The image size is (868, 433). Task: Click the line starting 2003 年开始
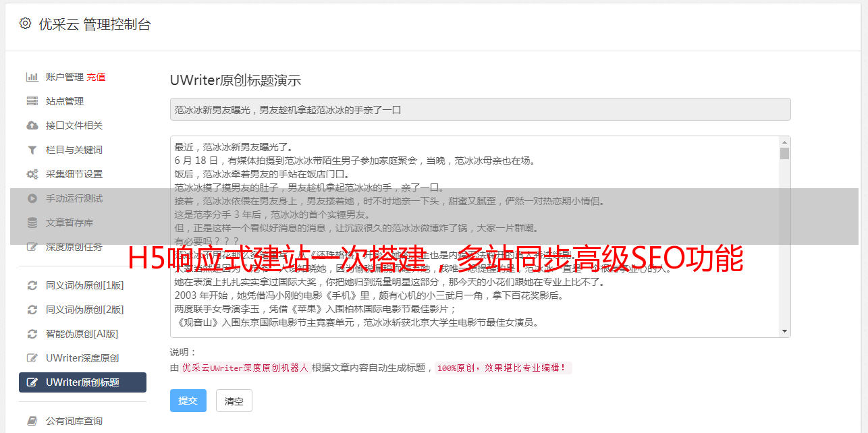[x=369, y=295]
